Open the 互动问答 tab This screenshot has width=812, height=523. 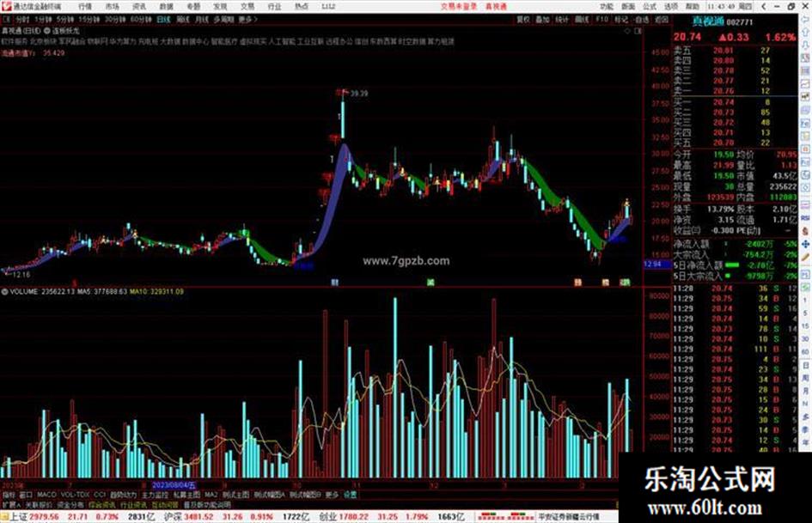[165, 504]
